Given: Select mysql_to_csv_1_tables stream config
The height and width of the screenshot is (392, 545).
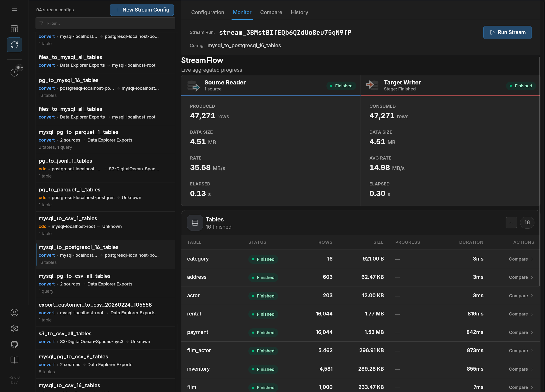Looking at the screenshot, I should coord(105,226).
